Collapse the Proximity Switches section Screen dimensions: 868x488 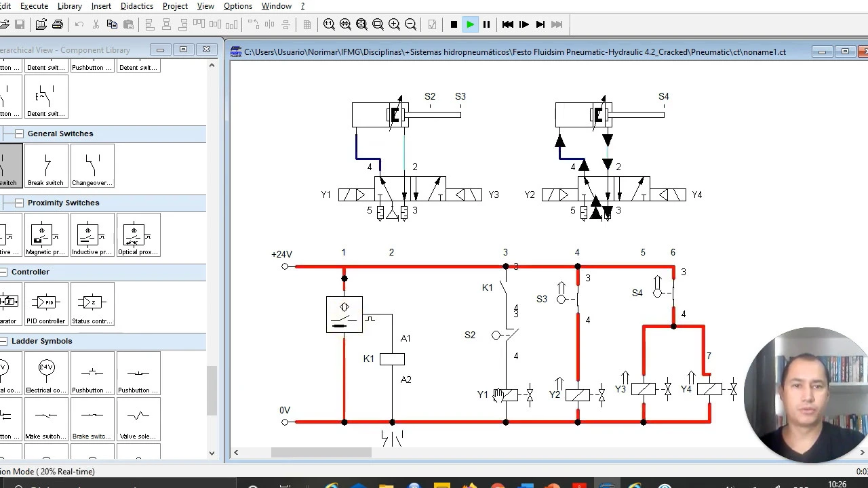coord(19,203)
